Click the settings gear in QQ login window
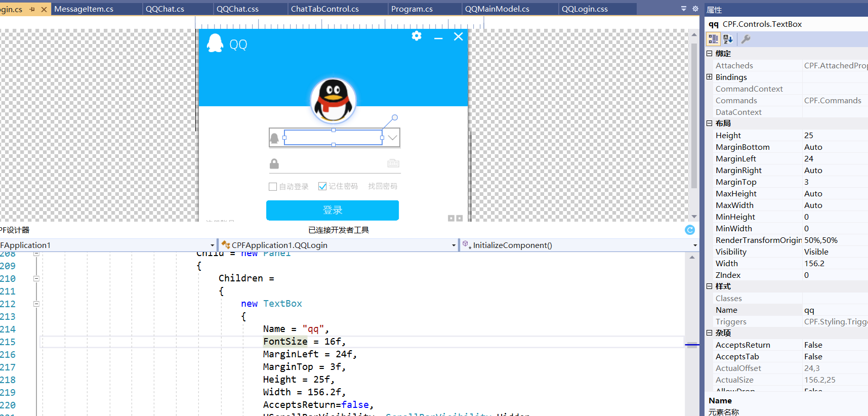This screenshot has height=416, width=868. pyautogui.click(x=417, y=36)
